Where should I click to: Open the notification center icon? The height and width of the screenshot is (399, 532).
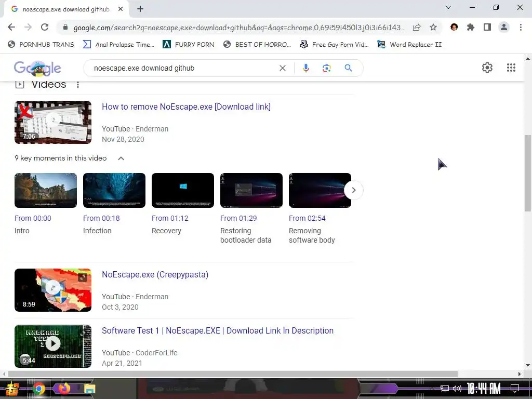[515, 389]
